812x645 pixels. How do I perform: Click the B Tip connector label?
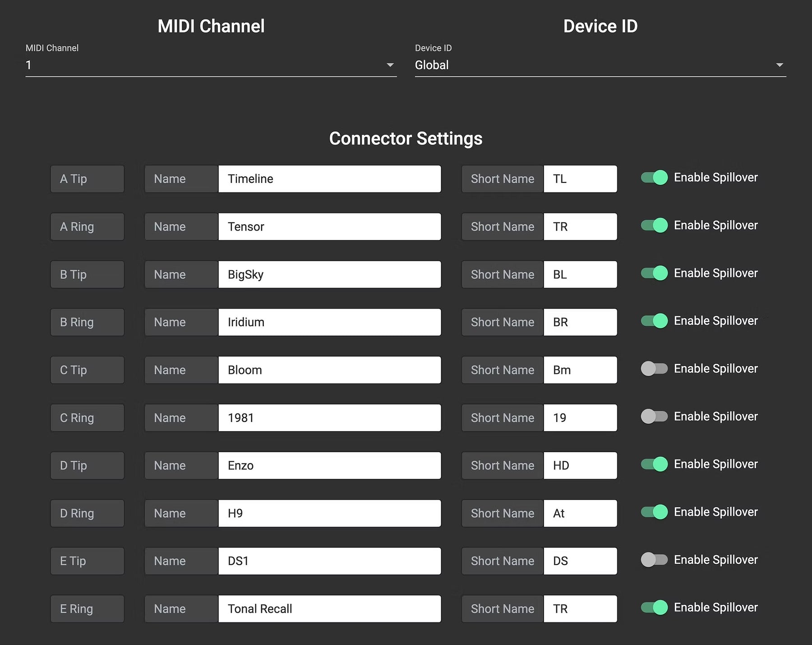point(87,274)
